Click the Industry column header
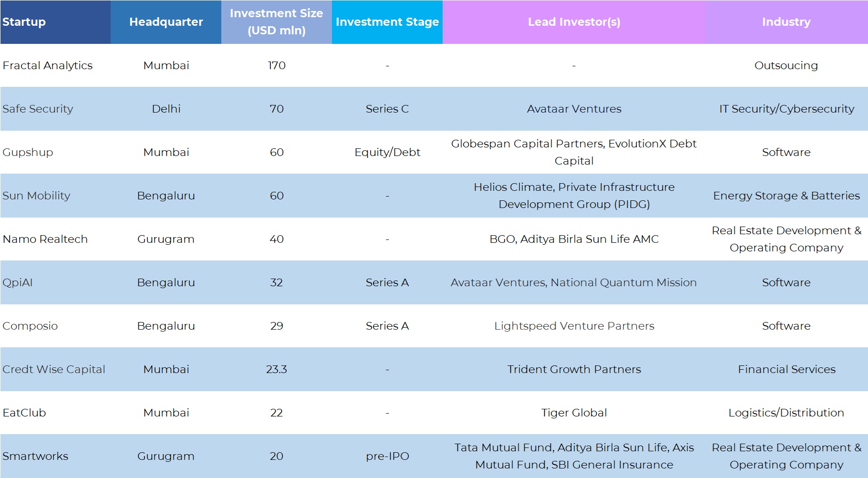Viewport: 868px width, 478px height. coord(786,22)
